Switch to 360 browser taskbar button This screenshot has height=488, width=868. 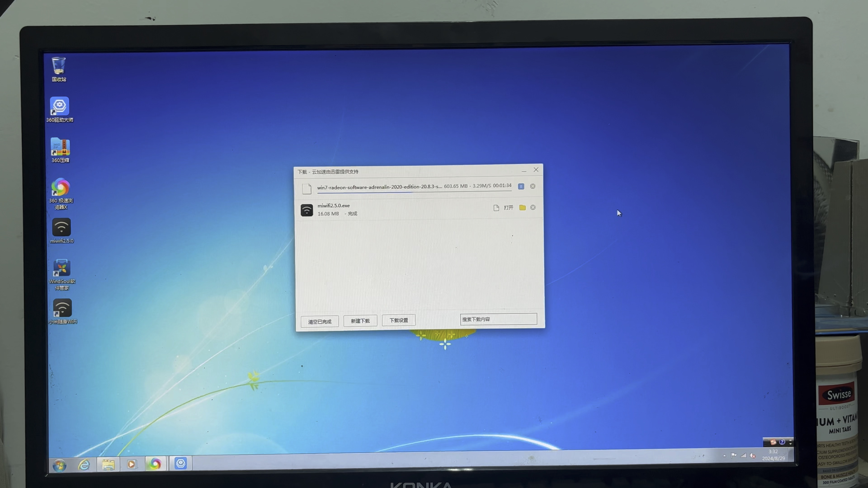point(155,464)
